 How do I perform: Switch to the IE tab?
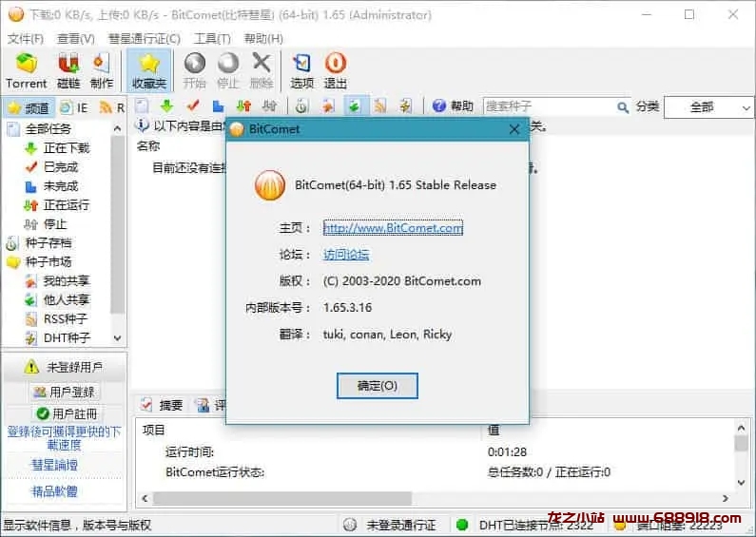74,107
